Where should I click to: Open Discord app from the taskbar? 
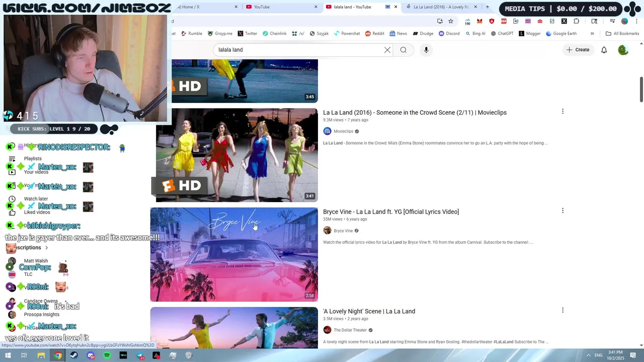[x=91, y=355]
